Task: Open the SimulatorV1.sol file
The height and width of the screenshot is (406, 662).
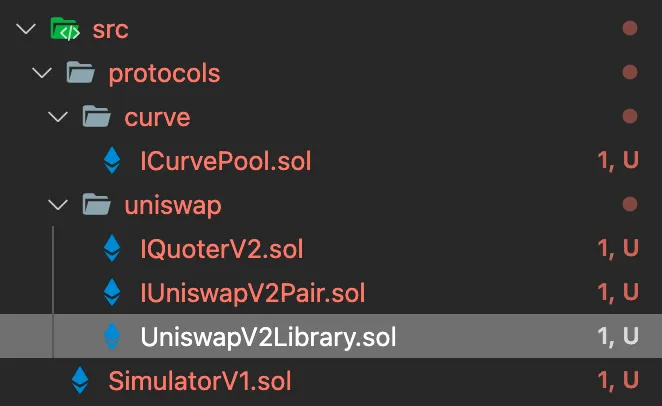Action: coord(200,381)
